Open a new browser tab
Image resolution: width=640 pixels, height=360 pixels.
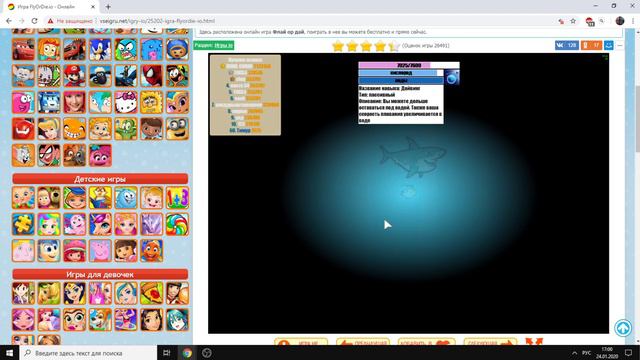point(108,7)
